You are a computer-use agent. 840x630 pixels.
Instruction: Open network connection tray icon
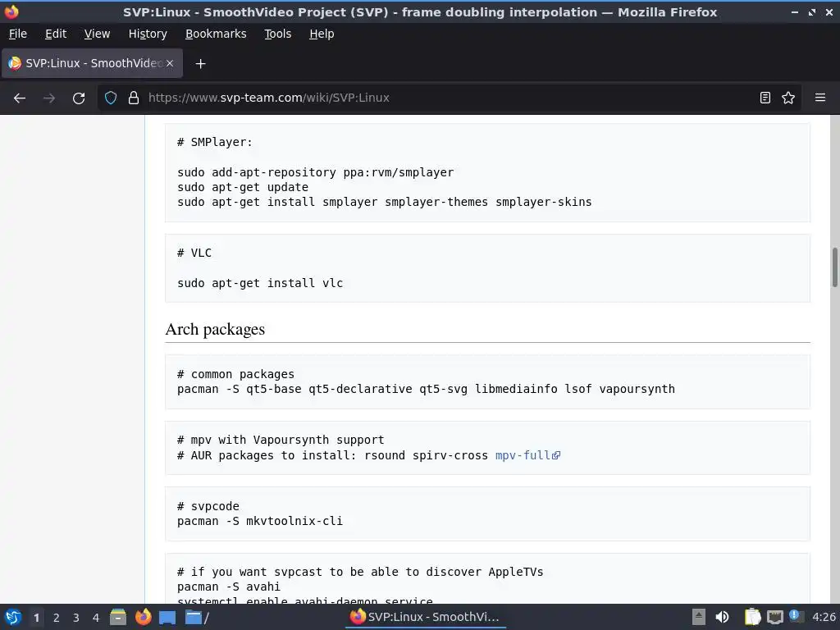click(x=774, y=617)
